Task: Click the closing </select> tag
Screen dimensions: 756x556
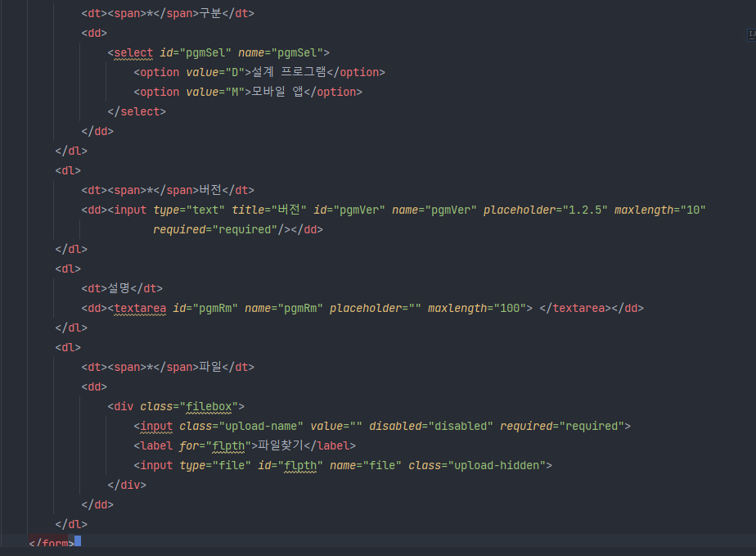Action: (137, 111)
